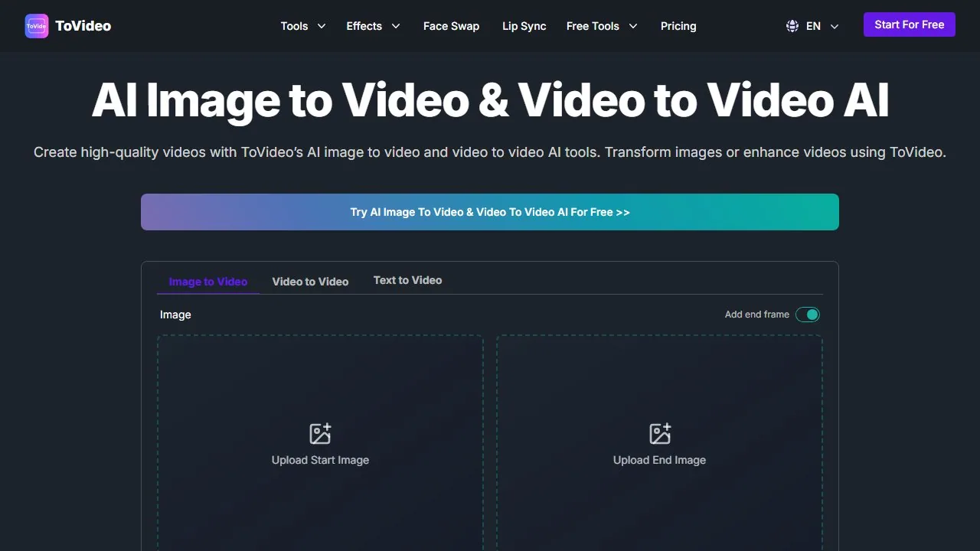
Task: Open the EN language selector
Action: [x=812, y=26]
